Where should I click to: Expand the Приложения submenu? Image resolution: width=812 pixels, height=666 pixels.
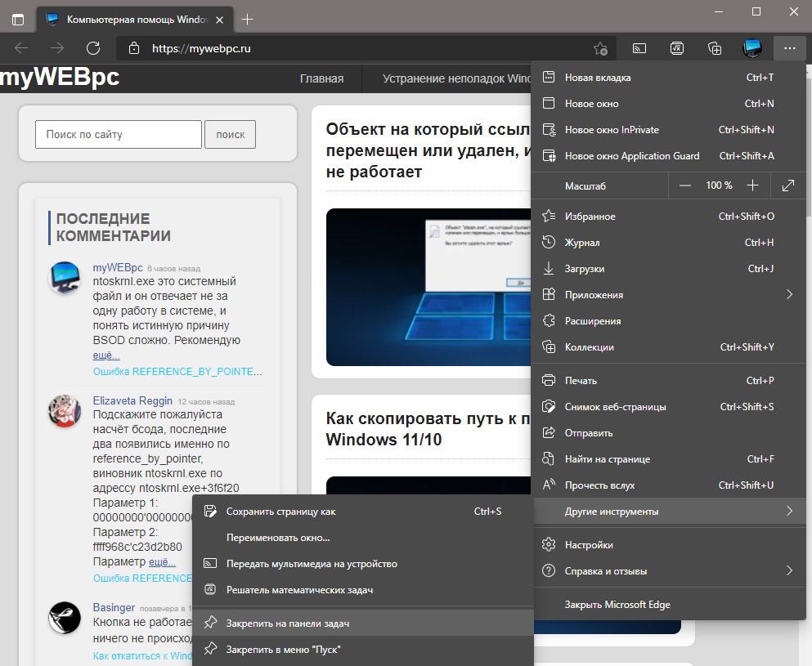coord(669,294)
